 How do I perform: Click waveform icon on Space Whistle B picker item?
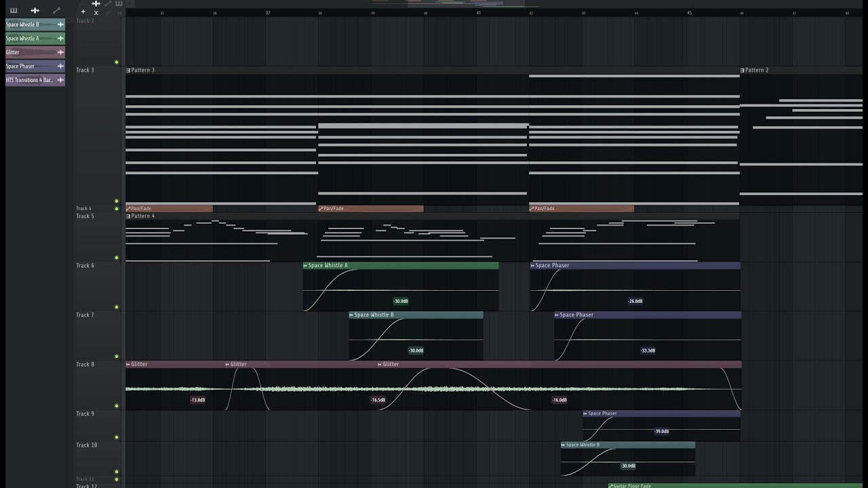click(x=60, y=24)
